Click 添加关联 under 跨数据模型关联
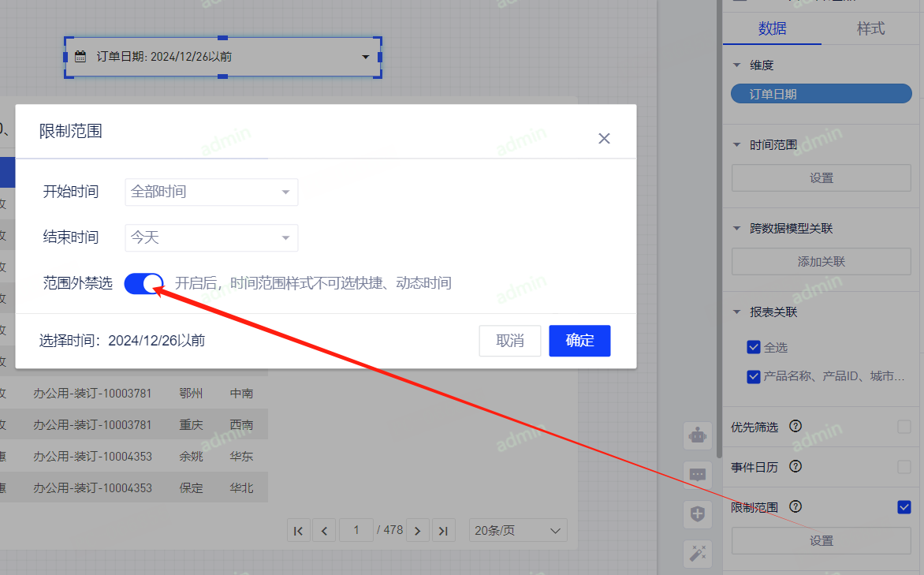 click(x=821, y=262)
